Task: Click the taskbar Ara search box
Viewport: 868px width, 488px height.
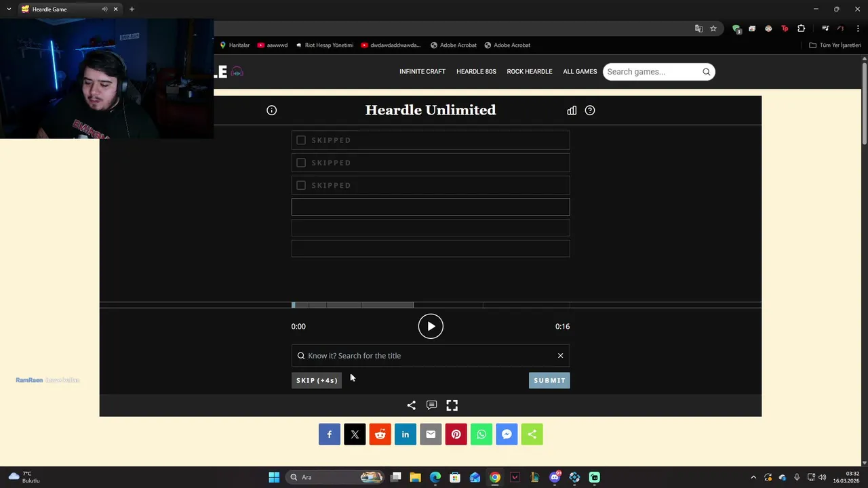Action: [x=336, y=477]
